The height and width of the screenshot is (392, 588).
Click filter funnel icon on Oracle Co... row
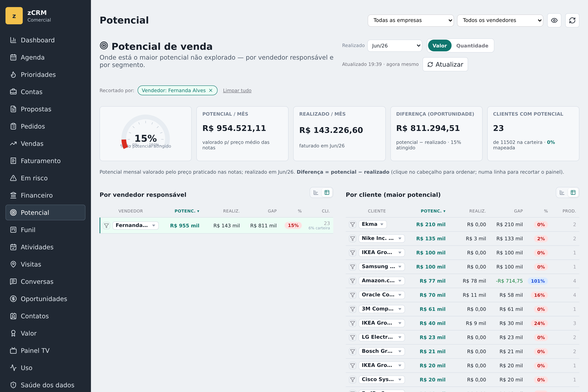352,295
